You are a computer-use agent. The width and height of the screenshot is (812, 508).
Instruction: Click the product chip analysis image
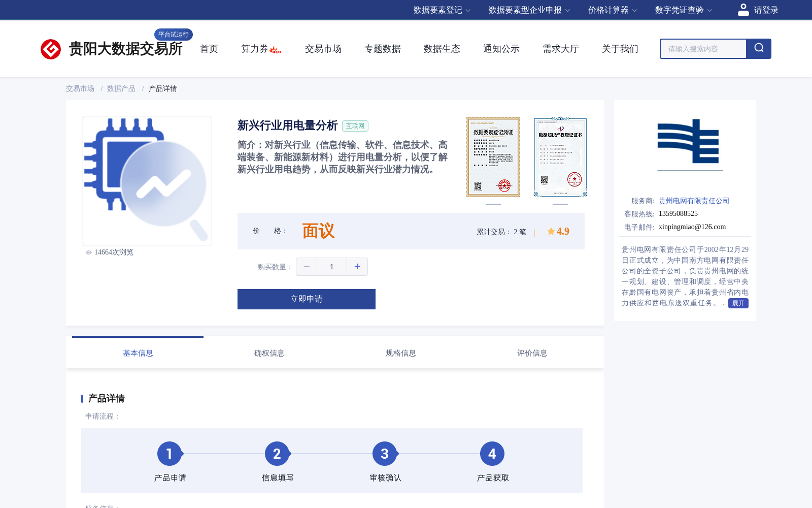(x=147, y=181)
